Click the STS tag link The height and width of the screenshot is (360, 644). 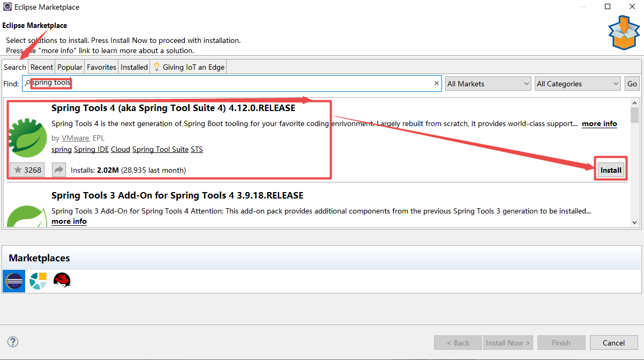tap(197, 149)
